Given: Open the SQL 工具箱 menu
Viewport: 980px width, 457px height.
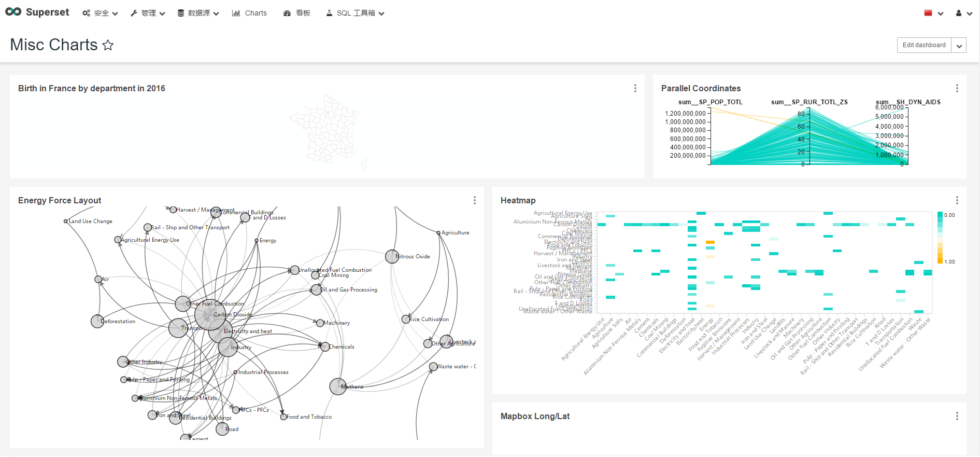Looking at the screenshot, I should tap(356, 13).
